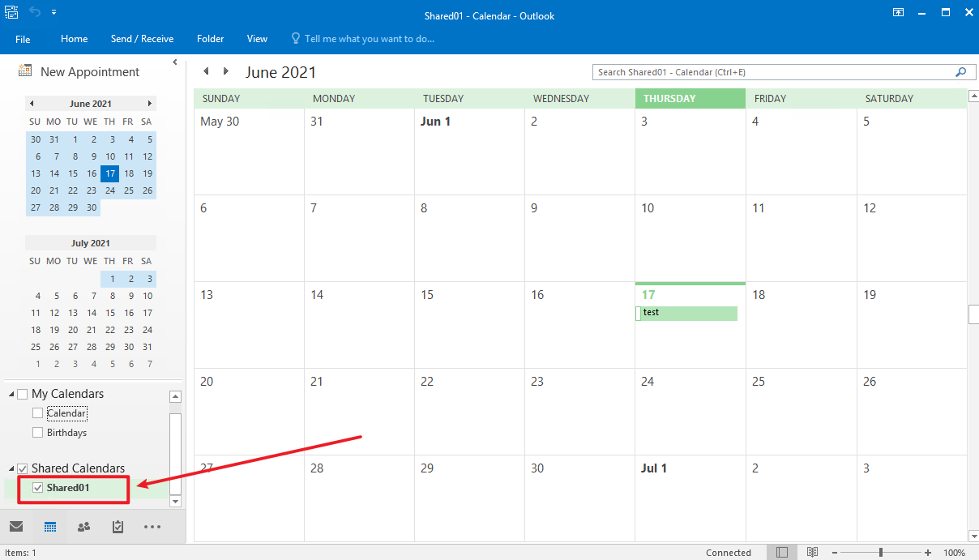Go back one month in main calendar
The image size is (979, 560).
[206, 71]
